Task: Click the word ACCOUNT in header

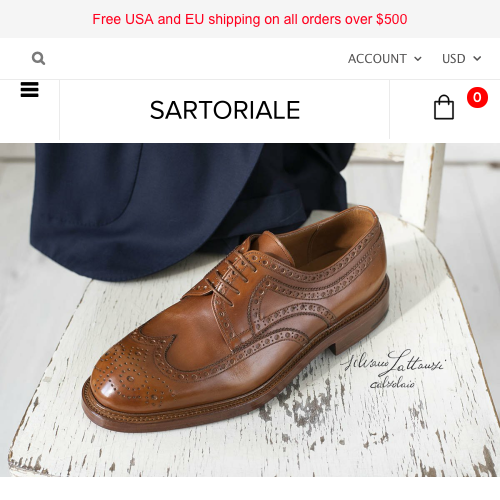Action: click(x=377, y=59)
